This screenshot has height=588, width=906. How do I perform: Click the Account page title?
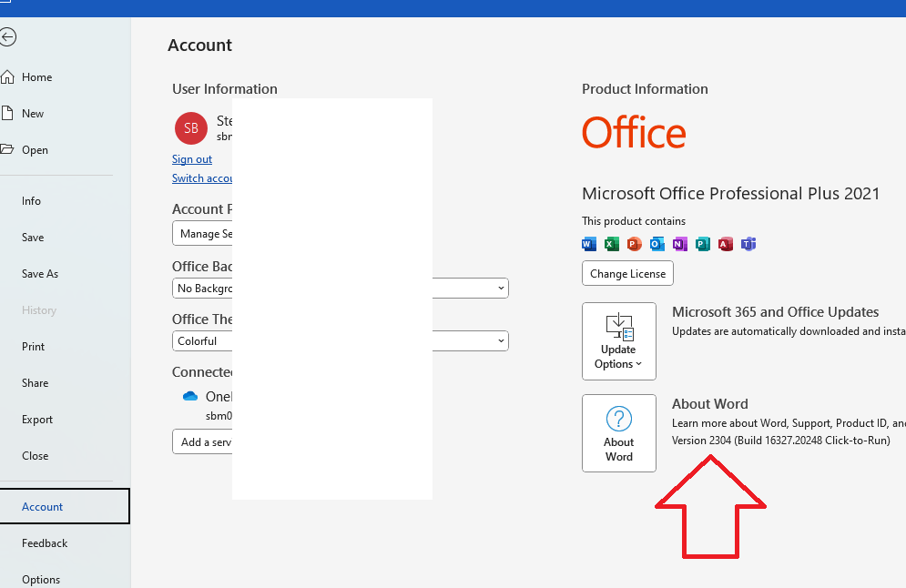click(200, 45)
